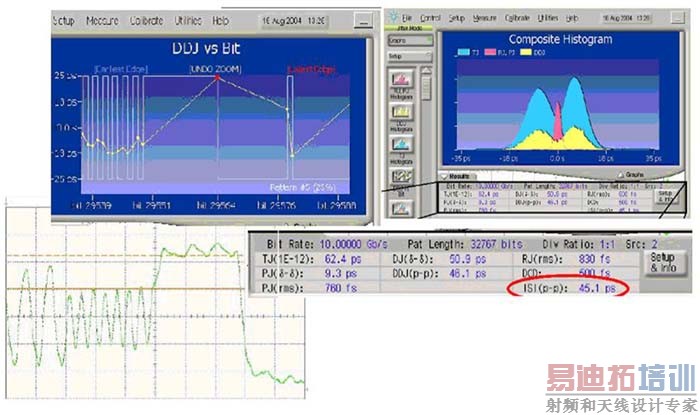Click the sidebar scrollbar thumb
The width and height of the screenshot is (700, 415).
tap(426, 88)
